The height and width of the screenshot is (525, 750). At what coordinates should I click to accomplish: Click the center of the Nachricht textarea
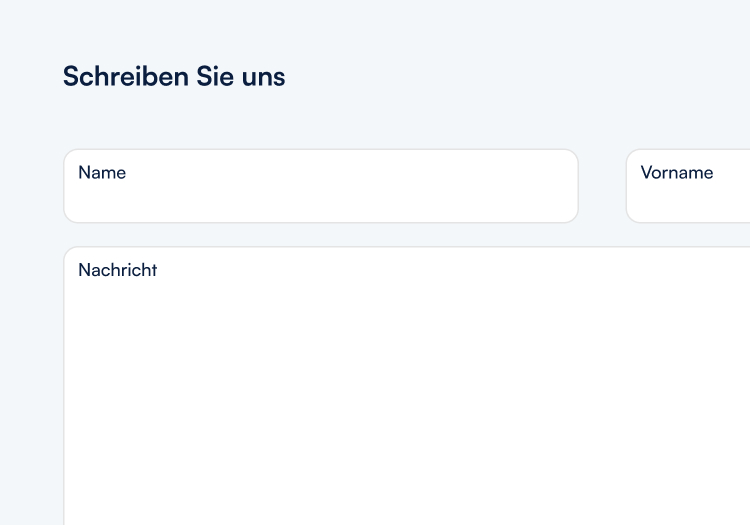point(407,386)
